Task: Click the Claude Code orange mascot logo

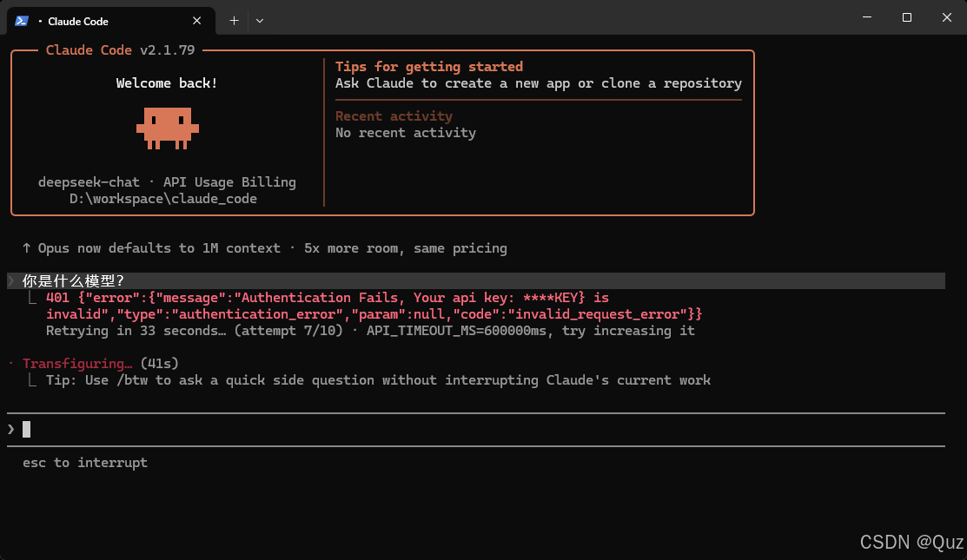Action: tap(167, 128)
